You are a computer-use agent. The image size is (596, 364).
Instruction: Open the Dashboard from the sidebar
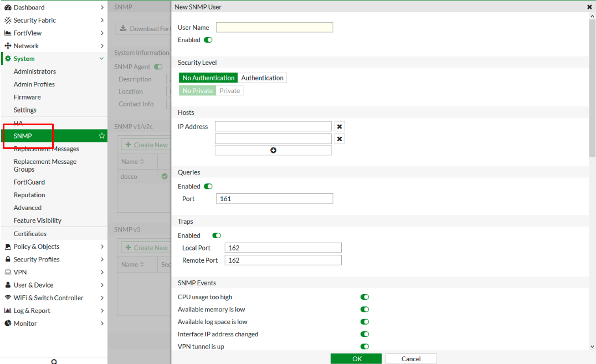pyautogui.click(x=28, y=7)
